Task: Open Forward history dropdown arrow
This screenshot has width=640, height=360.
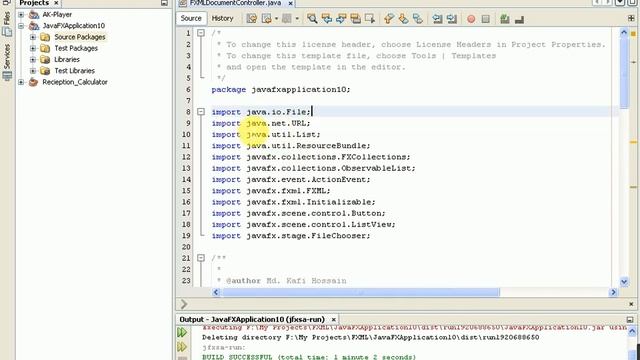Action: [297, 19]
